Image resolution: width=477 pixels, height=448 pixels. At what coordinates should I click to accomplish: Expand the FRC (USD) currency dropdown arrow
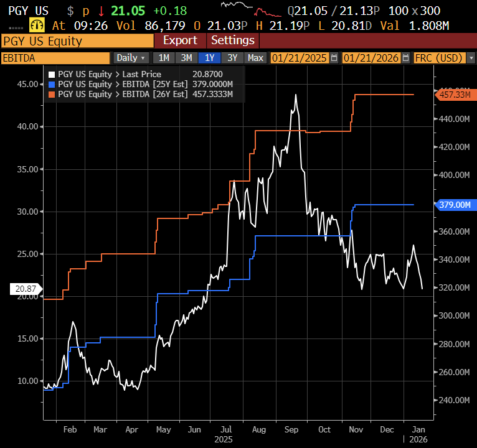[471, 58]
